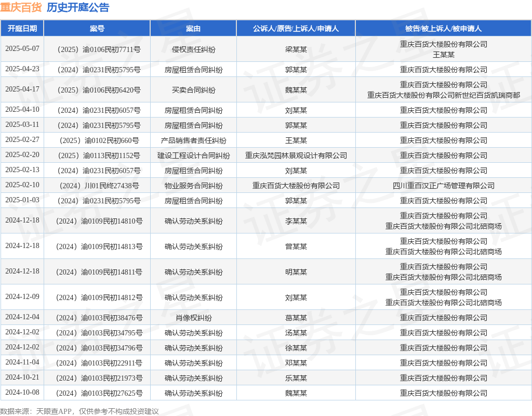Select date cell 2024-10-21
The image size is (532, 416).
point(22,377)
